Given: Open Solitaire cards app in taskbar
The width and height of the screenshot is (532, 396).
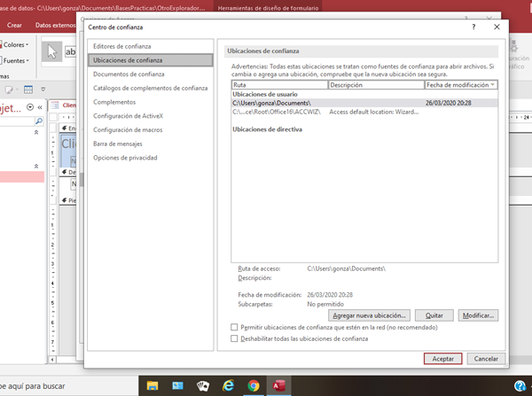Looking at the screenshot, I should 203,385.
